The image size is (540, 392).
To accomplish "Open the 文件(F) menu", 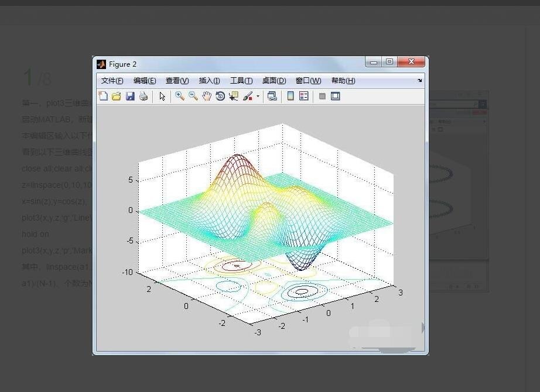I will [x=112, y=81].
